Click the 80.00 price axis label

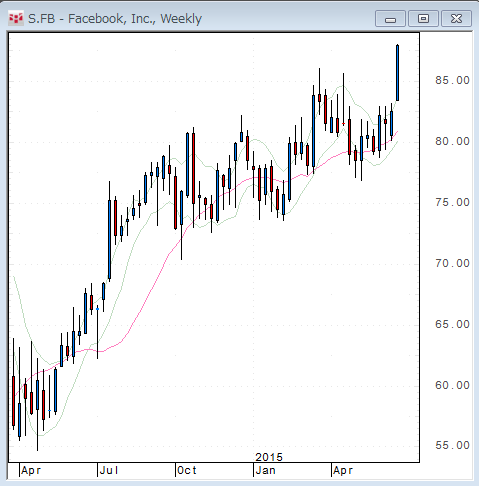coord(452,141)
